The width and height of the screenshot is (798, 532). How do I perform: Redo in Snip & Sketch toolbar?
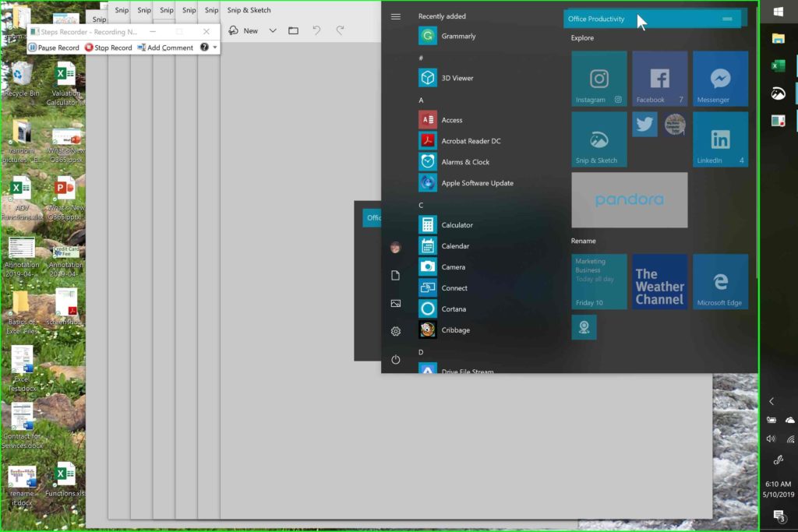tap(340, 30)
